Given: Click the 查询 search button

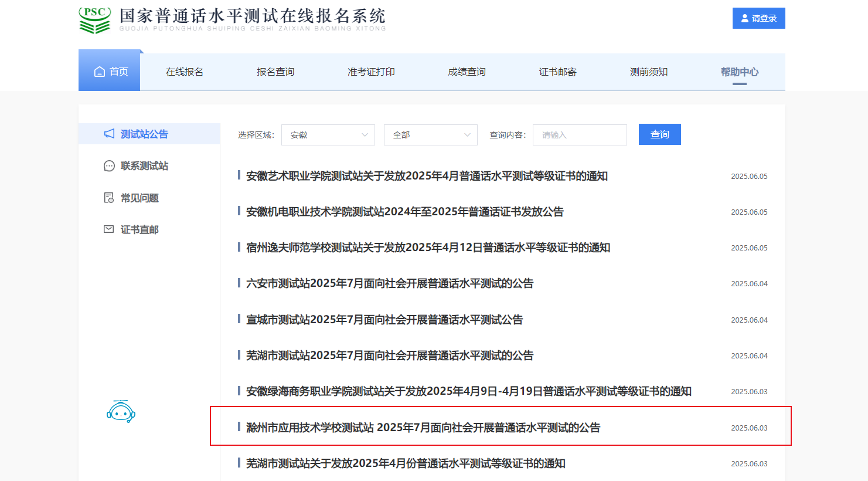Looking at the screenshot, I should coord(660,134).
